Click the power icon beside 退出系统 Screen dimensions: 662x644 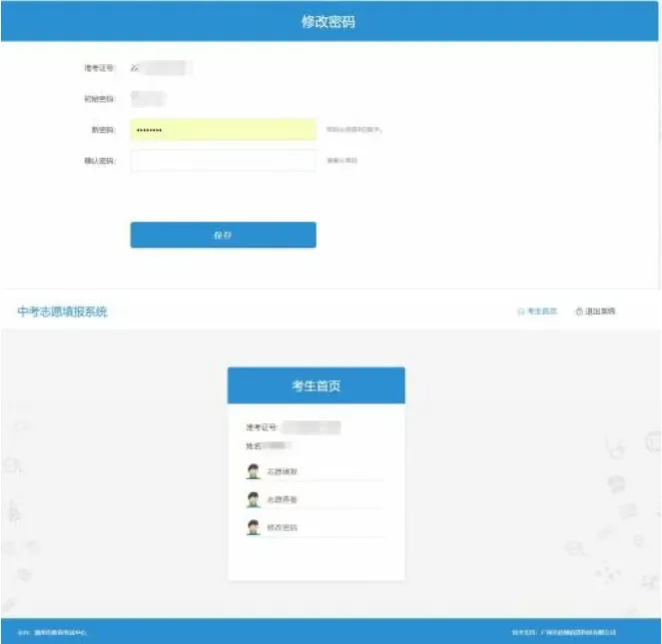[579, 312]
